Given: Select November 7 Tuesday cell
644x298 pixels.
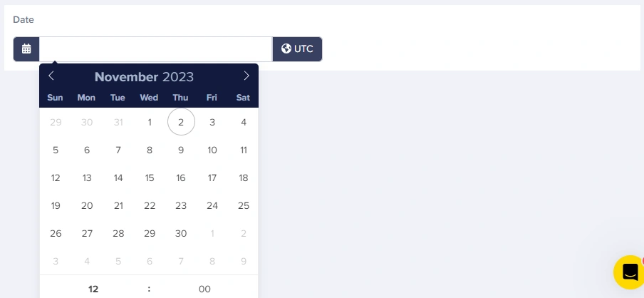Looking at the screenshot, I should [118, 150].
